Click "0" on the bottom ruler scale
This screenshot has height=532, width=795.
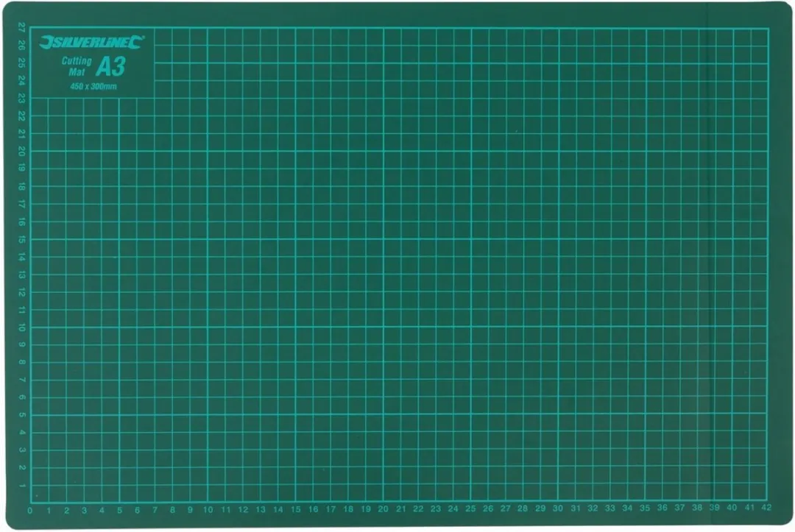coord(30,510)
